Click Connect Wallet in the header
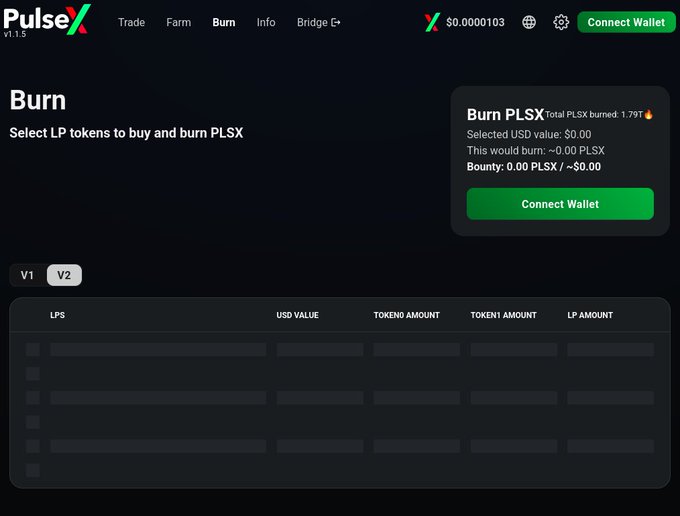 coord(626,22)
